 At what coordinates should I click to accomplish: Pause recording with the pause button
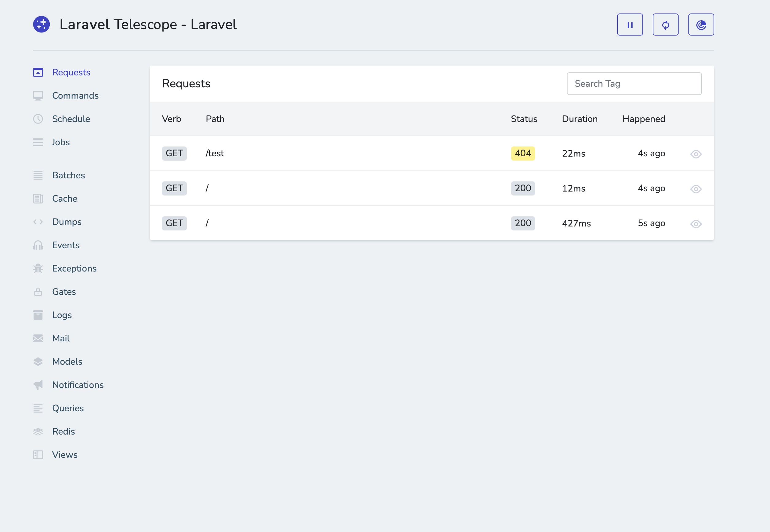pos(630,24)
